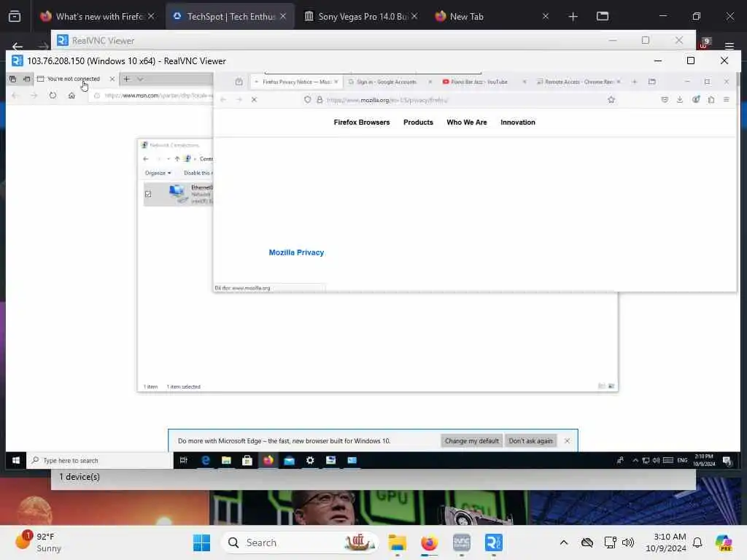
Task: Open Firefox extensions icon in remote window
Action: pyautogui.click(x=711, y=99)
